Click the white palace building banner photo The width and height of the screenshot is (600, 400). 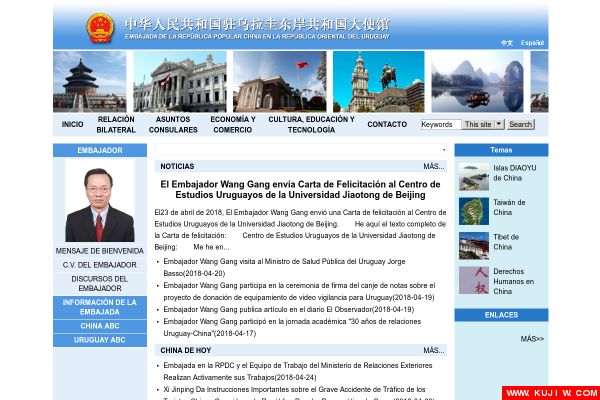point(180,82)
